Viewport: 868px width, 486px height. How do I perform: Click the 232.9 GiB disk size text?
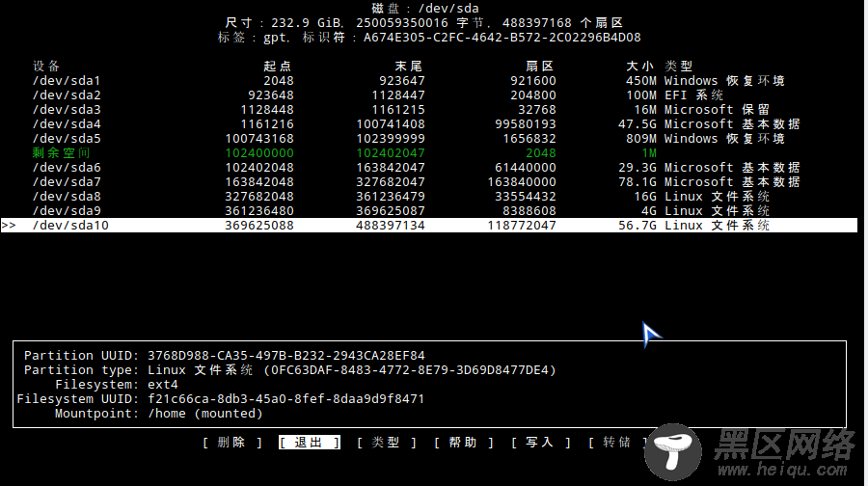tap(308, 23)
